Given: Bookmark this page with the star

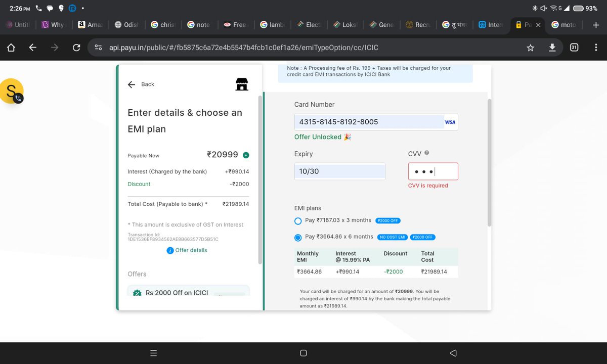Looking at the screenshot, I should tap(530, 48).
